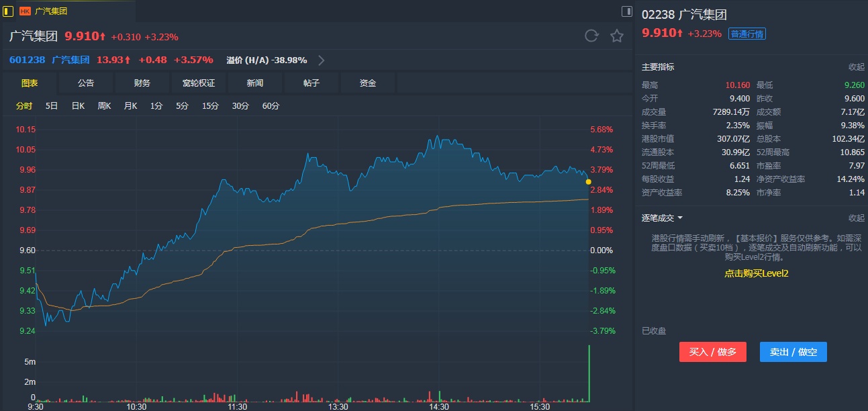Click 点击购买Level2 link
This screenshot has width=868, height=411.
pos(756,273)
